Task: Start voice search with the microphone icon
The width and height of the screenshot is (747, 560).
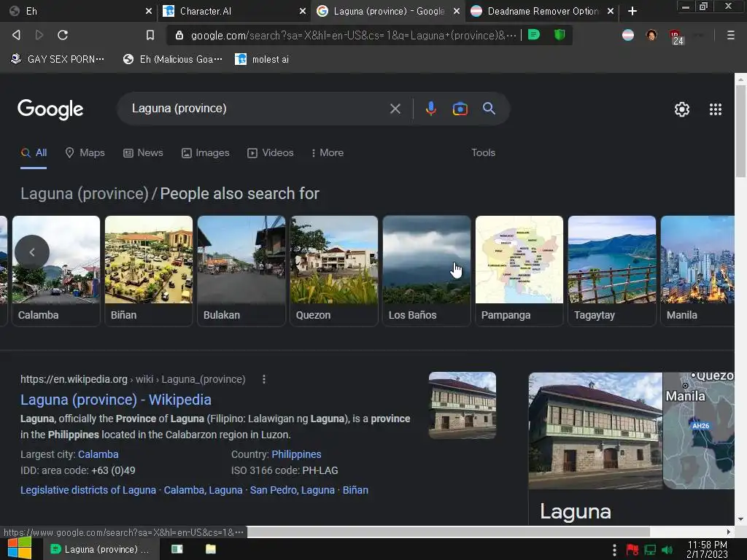Action: (430, 109)
